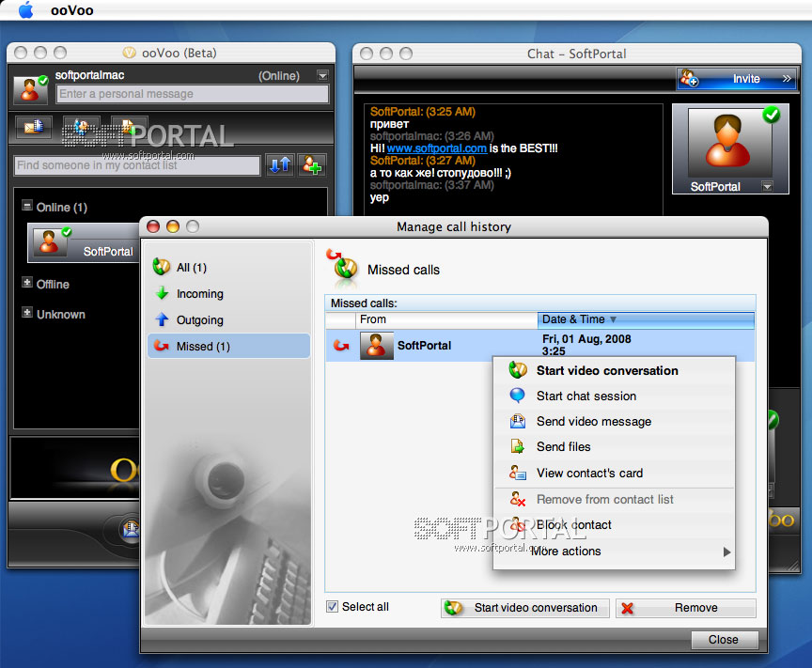Click Start video conversation button at bottom
The width and height of the screenshot is (812, 668).
tap(525, 608)
